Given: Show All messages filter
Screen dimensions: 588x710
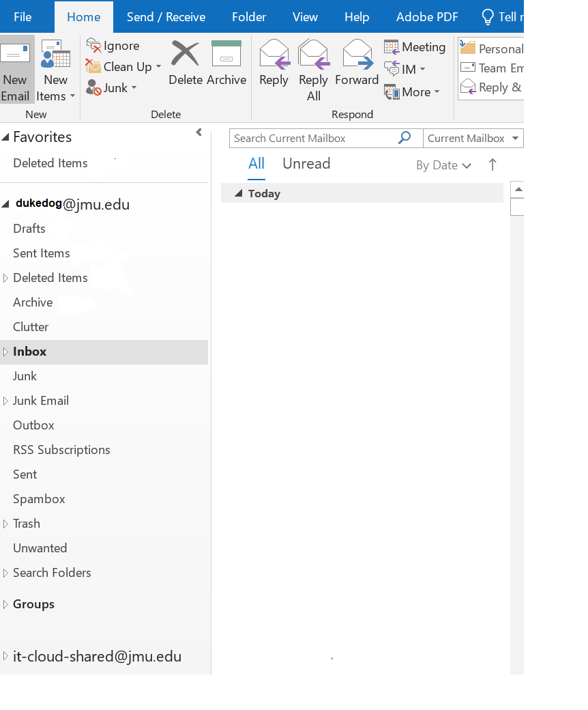Looking at the screenshot, I should tap(256, 163).
